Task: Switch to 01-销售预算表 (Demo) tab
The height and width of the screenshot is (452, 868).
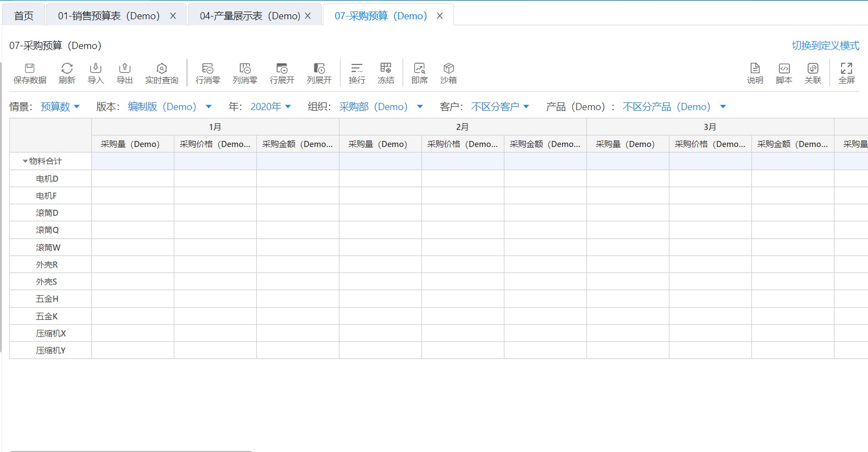Action: point(109,16)
